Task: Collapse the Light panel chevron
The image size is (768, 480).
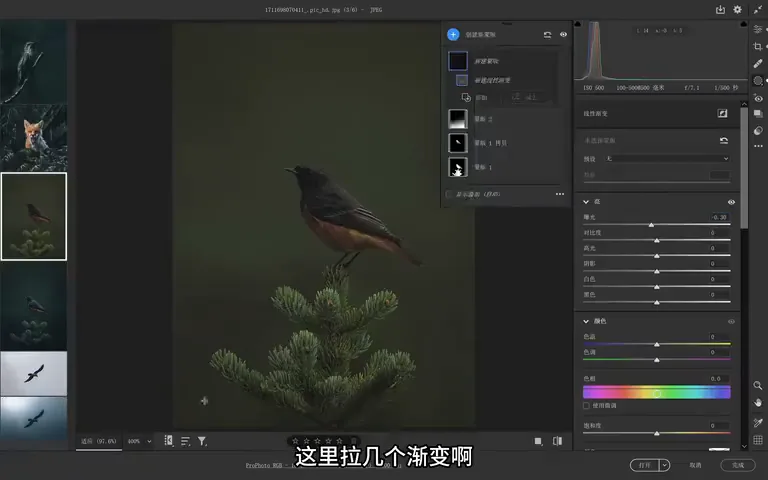Action: coord(586,202)
